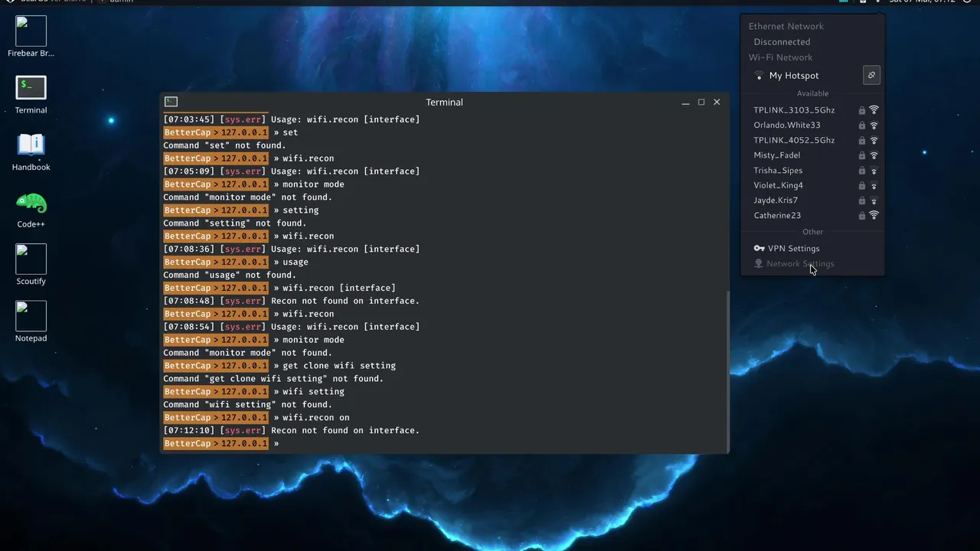Click the lock icon next to TPLINK_4052_5Ghz
The width and height of the screenshot is (980, 551).
(862, 140)
